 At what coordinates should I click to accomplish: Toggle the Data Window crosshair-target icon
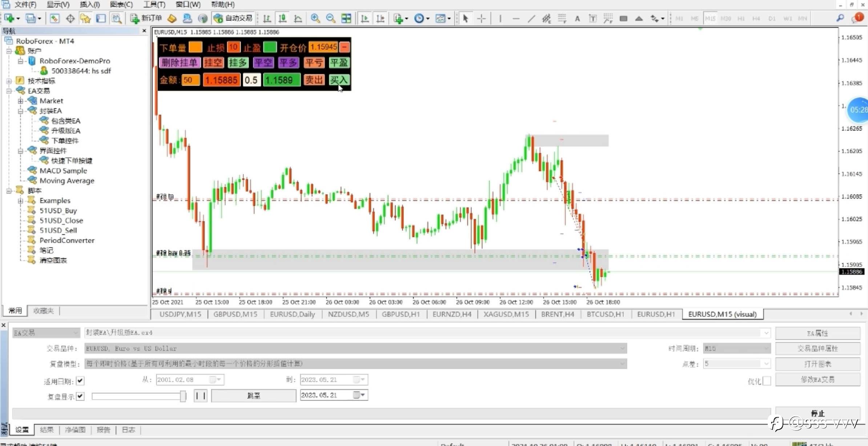pos(70,18)
